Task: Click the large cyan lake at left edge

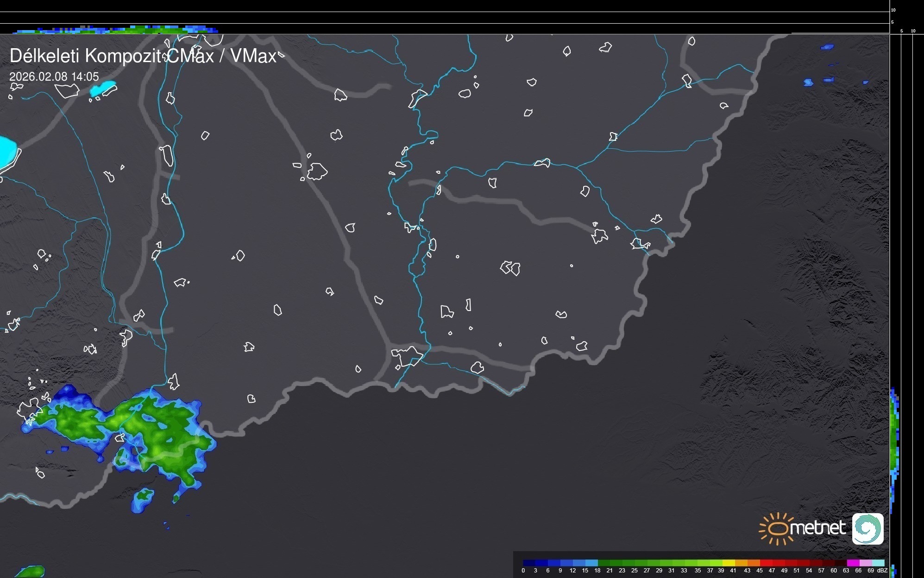Action: click(7, 152)
